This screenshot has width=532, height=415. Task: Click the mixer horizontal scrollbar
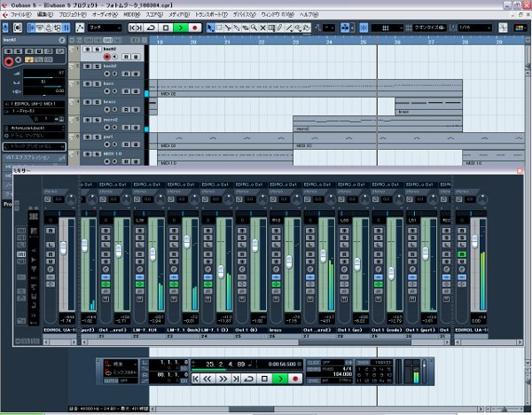pos(354,342)
